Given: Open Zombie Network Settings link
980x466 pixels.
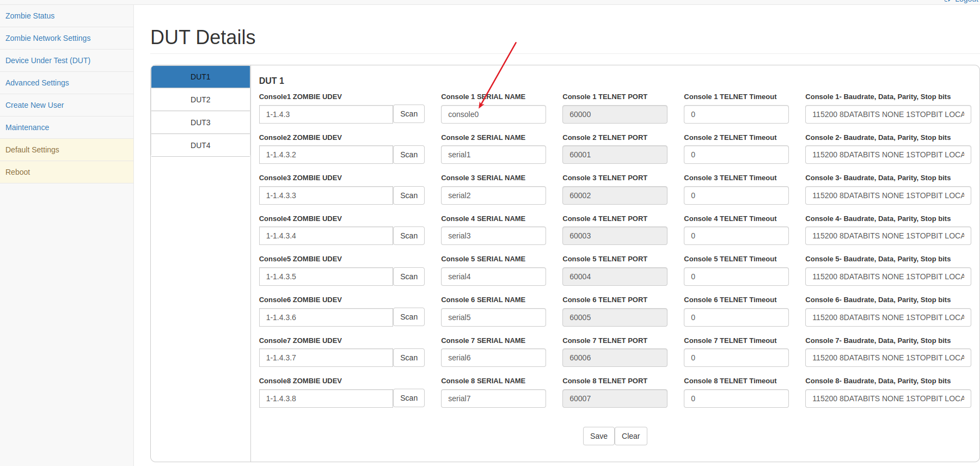Looking at the screenshot, I should tap(48, 38).
